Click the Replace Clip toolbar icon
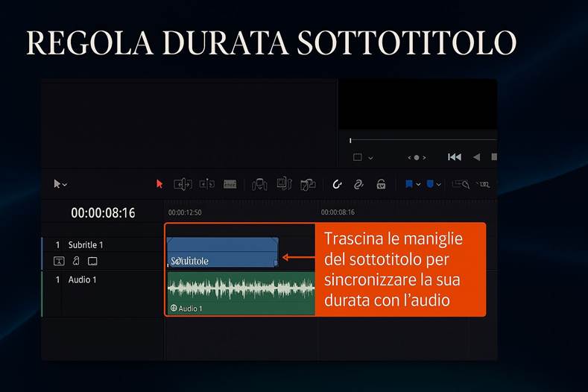 click(x=308, y=185)
